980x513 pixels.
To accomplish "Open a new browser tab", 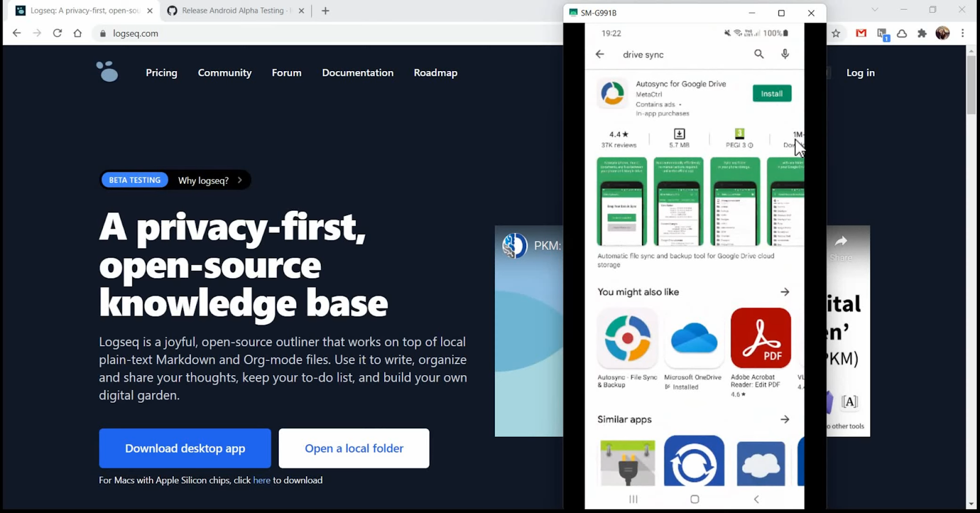I will tap(325, 10).
